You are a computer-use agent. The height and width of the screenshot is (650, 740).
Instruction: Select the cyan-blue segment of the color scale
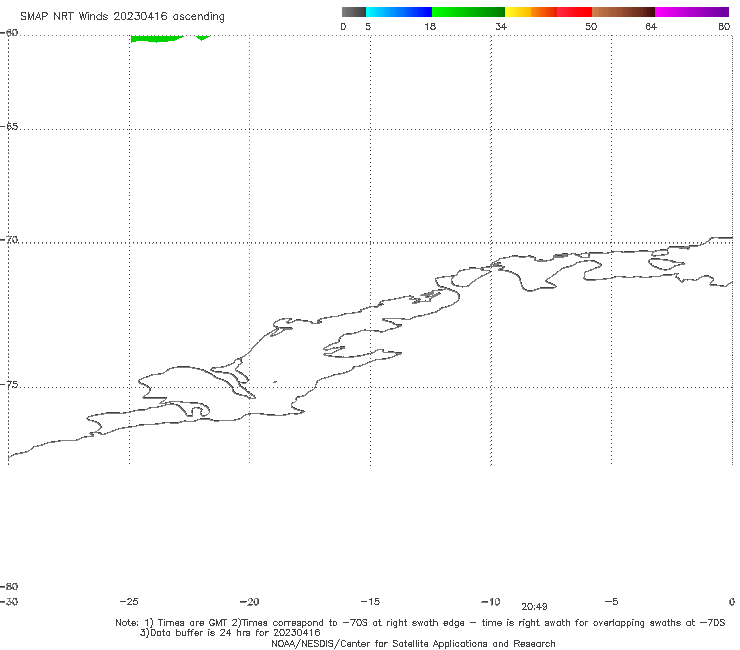point(399,12)
